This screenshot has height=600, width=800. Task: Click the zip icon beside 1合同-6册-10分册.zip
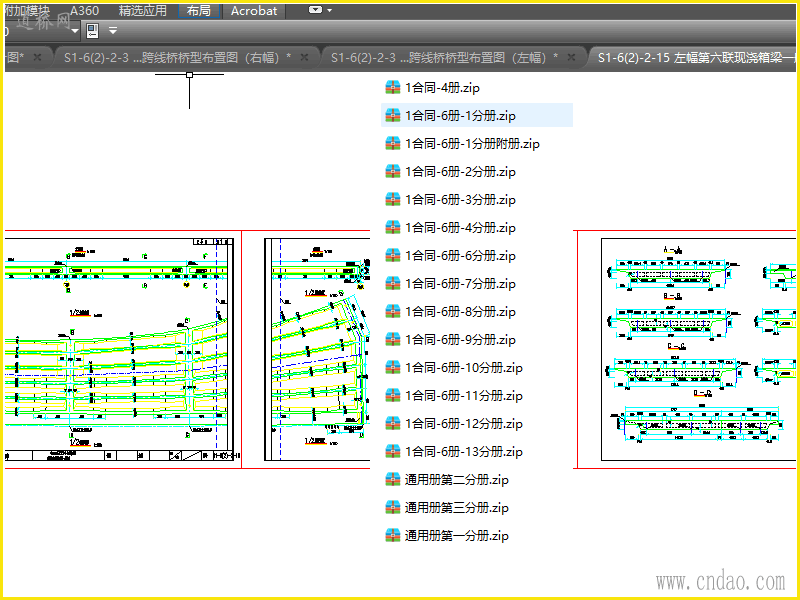(393, 368)
